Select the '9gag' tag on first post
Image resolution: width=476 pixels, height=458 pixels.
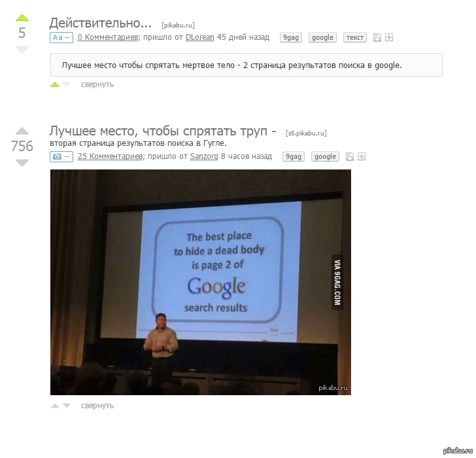tap(291, 38)
